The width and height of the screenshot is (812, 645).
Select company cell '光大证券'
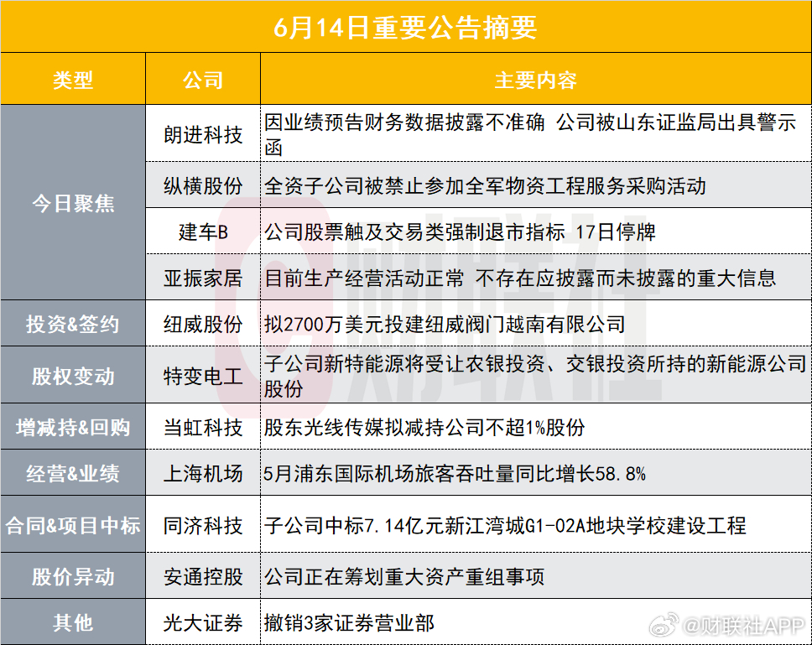(203, 622)
